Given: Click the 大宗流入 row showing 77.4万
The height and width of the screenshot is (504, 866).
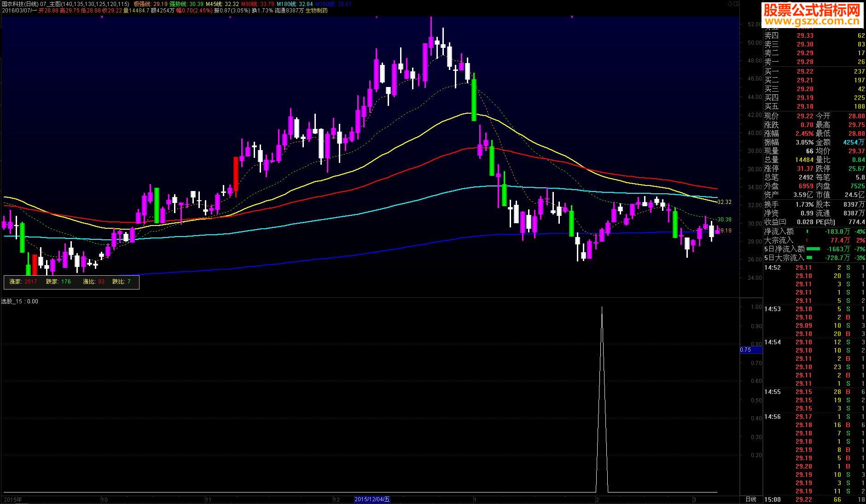Looking at the screenshot, I should click(814, 240).
